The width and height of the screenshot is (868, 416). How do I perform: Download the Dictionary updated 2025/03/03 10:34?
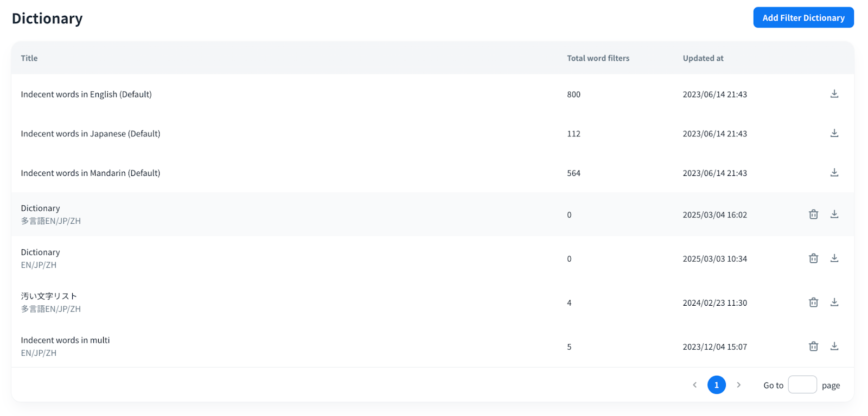(834, 259)
